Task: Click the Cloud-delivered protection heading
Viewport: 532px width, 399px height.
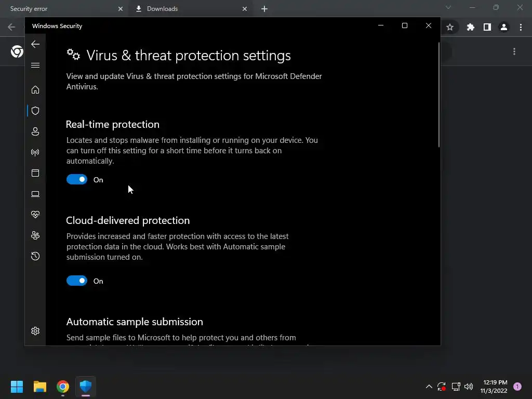Action: point(128,220)
